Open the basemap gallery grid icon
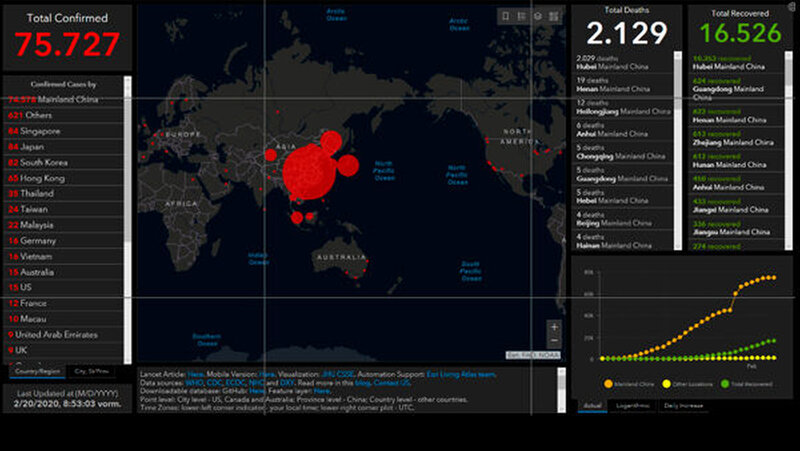The height and width of the screenshot is (451, 800). click(x=554, y=16)
